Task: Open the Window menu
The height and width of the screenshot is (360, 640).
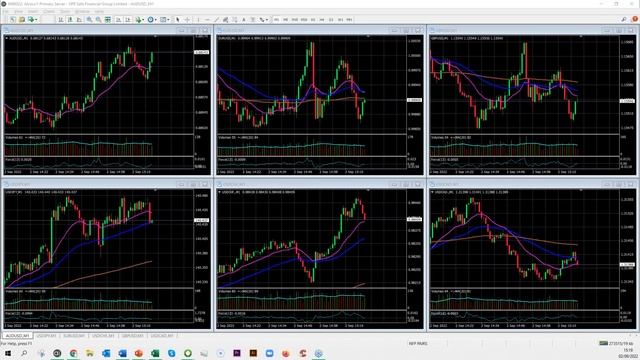Action: [x=82, y=11]
